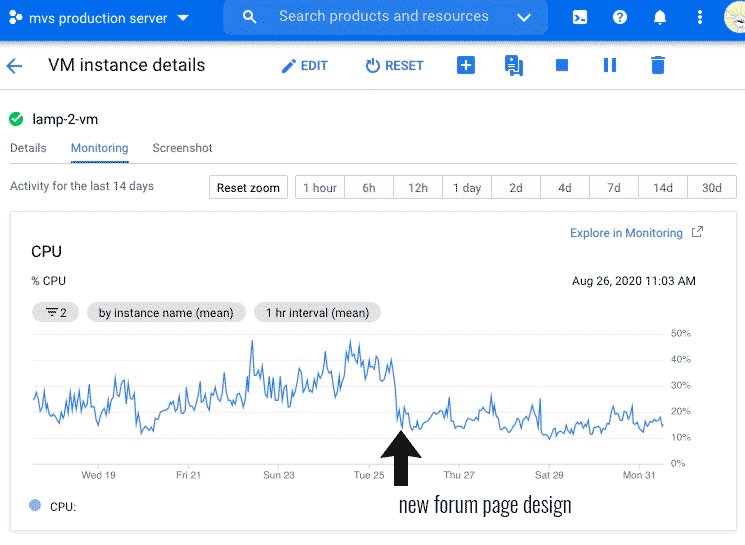Click the green running status checkmark
Screen dimensions: 745x545
(16, 119)
